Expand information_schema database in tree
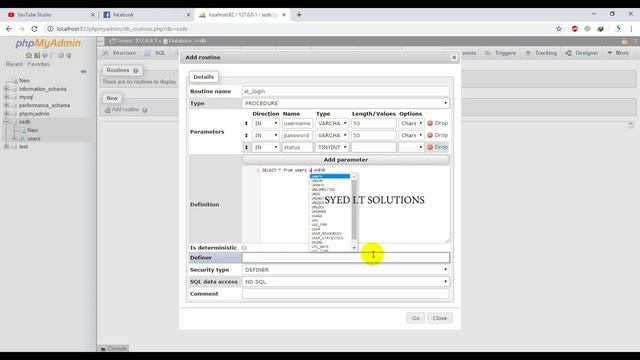This screenshot has width=640, height=360. tap(7, 89)
